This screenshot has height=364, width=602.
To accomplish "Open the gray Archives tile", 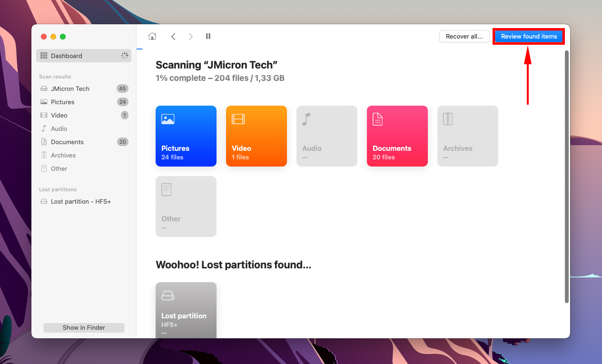I will [468, 136].
